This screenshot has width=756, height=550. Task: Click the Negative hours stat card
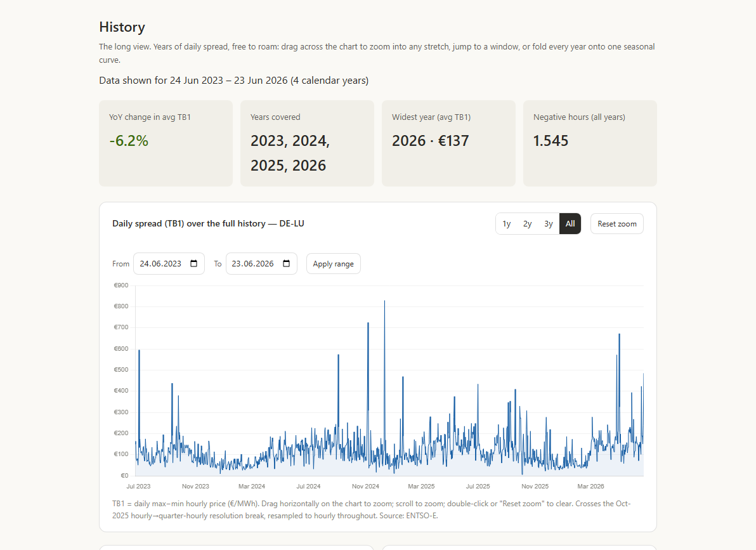(590, 143)
